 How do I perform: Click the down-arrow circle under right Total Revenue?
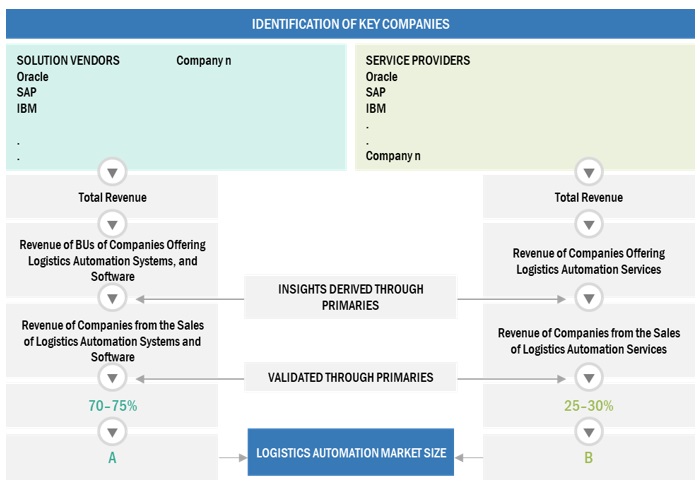tap(589, 224)
